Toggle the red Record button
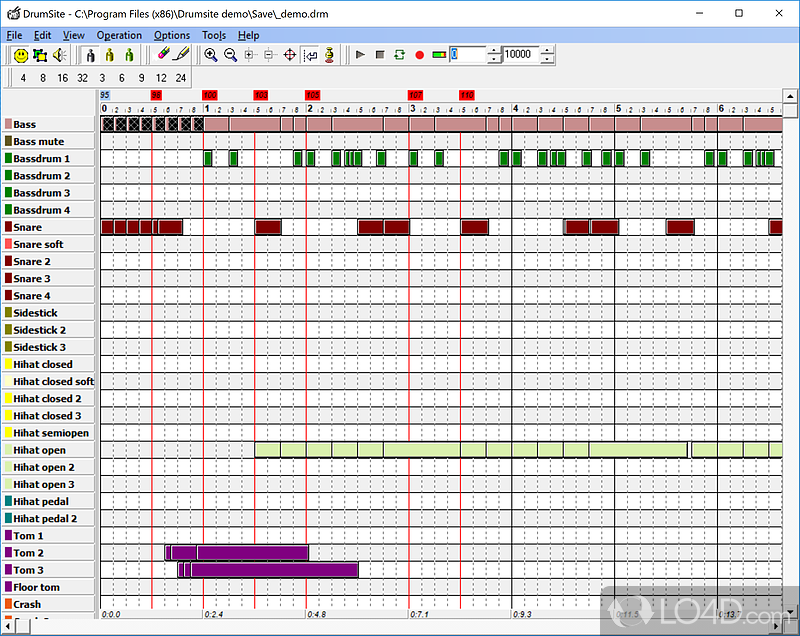Screen dimensions: 800x636 [x=419, y=55]
